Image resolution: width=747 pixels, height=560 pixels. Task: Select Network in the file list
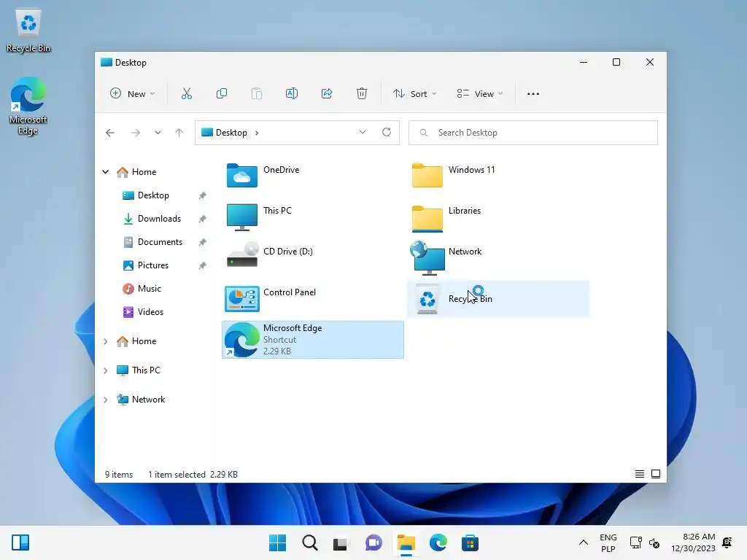tap(498, 257)
